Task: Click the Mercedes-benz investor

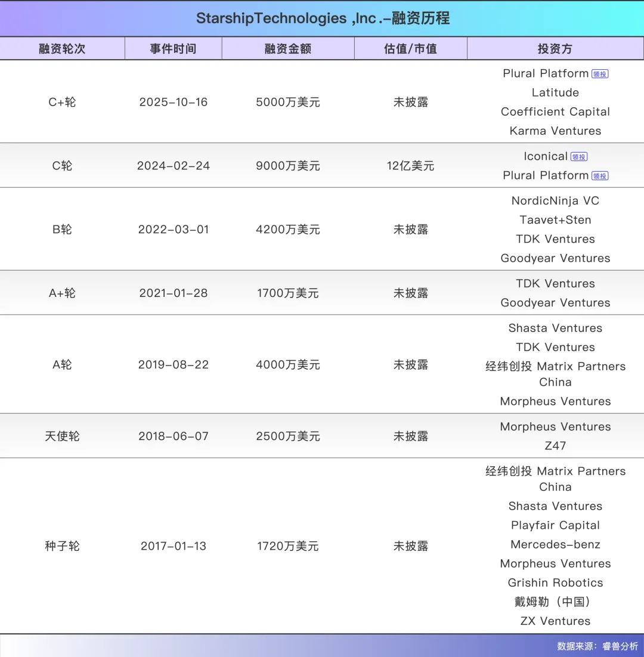Action: coord(555,544)
